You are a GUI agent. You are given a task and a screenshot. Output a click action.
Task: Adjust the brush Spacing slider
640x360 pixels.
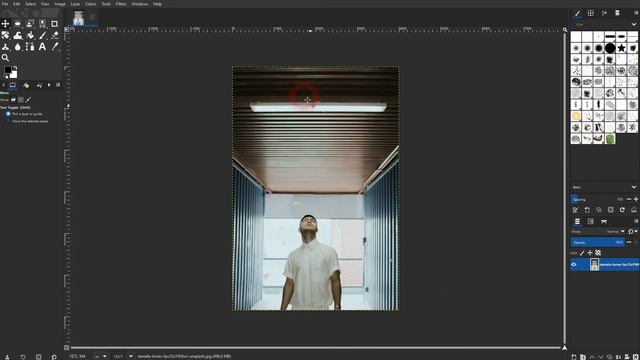(598, 199)
